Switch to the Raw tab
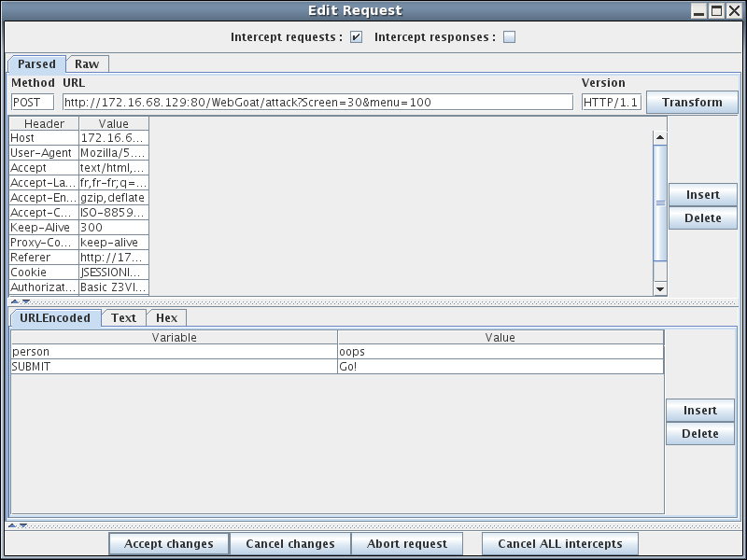Viewport: 747px width, 560px height. [x=87, y=64]
